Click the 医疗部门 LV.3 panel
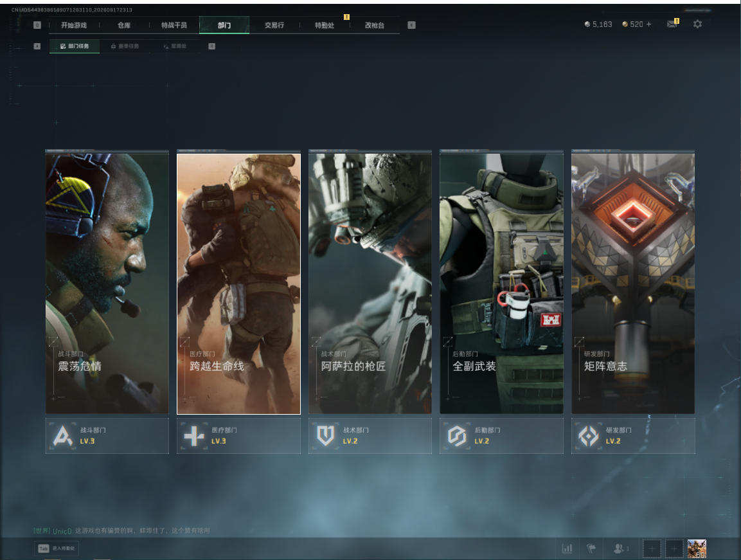Screen dimensions: 741x560 (238, 436)
